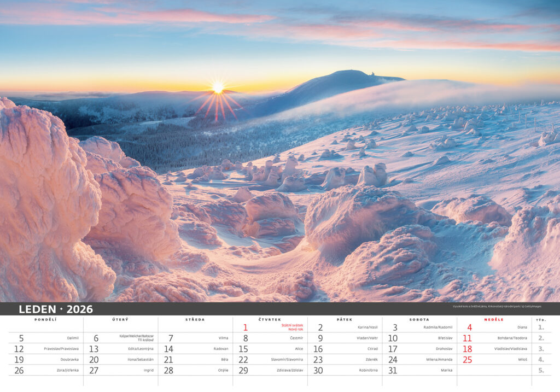Select date 6 on Tuesday
Screen dimensions: 560x392
coord(96,338)
